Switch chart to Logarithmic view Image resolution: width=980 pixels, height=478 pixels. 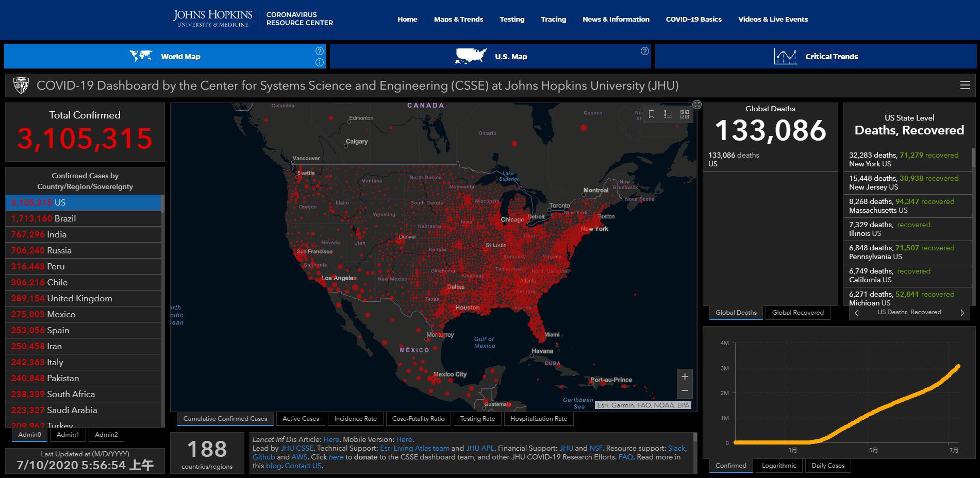[778, 466]
